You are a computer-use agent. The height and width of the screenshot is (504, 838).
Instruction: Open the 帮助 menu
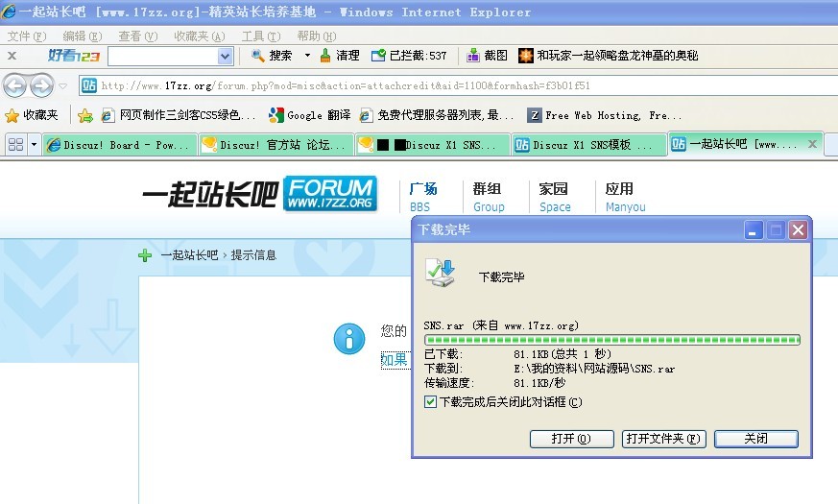(317, 36)
